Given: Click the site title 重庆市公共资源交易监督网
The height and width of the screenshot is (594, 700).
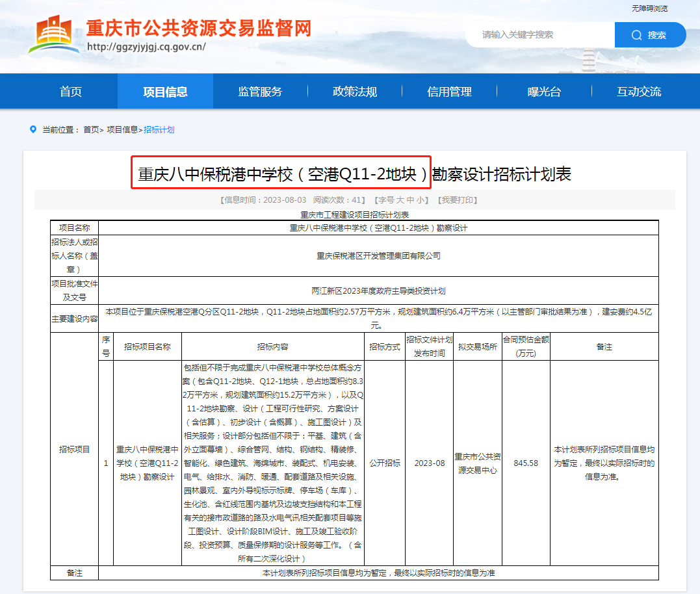Looking at the screenshot, I should coord(199,28).
